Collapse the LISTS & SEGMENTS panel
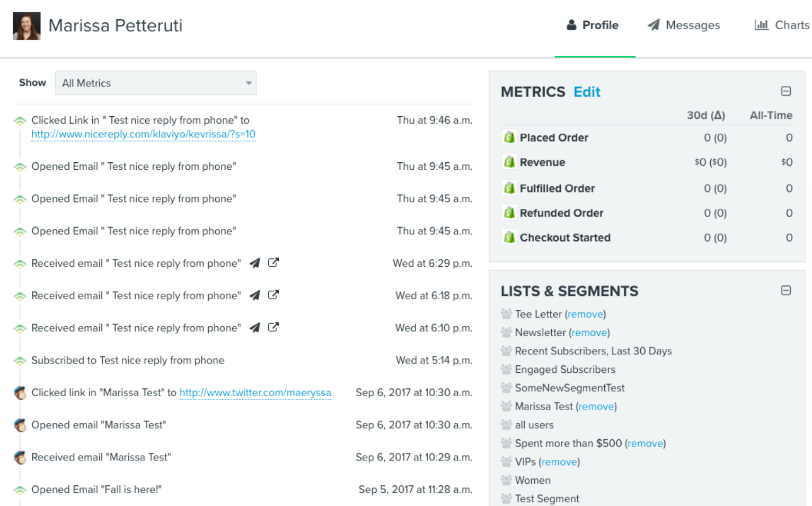The width and height of the screenshot is (812, 506). click(786, 290)
